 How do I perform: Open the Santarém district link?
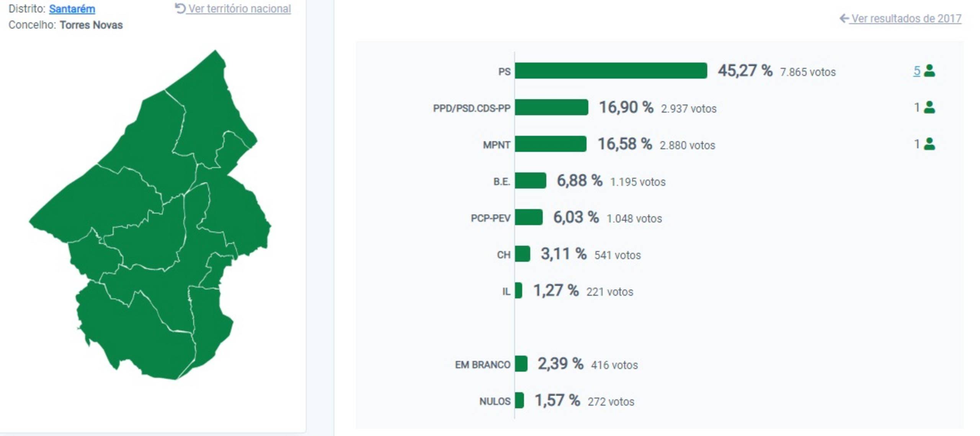pos(72,9)
